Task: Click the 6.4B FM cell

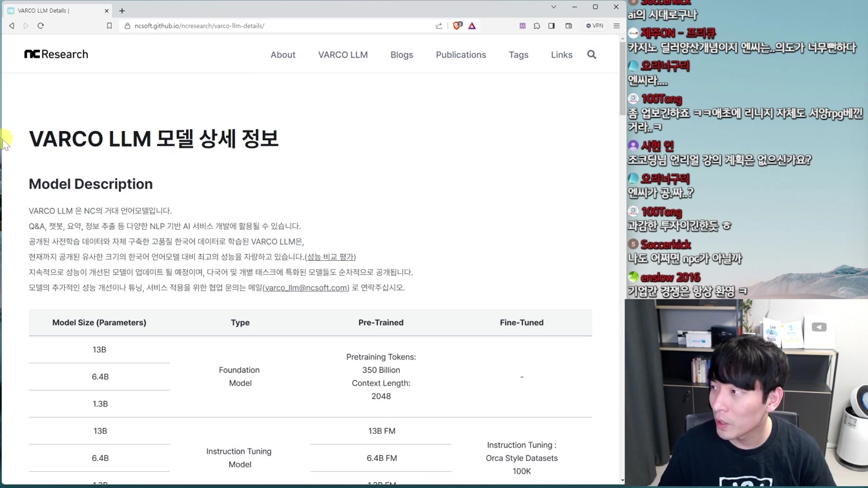Action: (382, 458)
